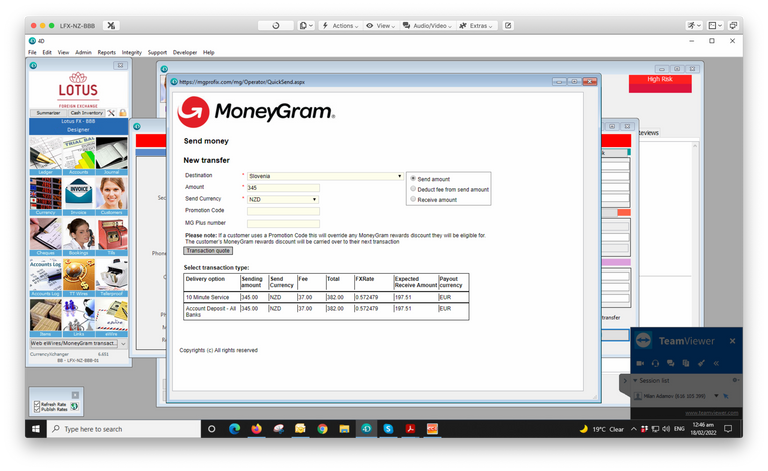Open the Admin menu in 4D
Image resolution: width=768 pixels, height=471 pixels.
point(83,52)
